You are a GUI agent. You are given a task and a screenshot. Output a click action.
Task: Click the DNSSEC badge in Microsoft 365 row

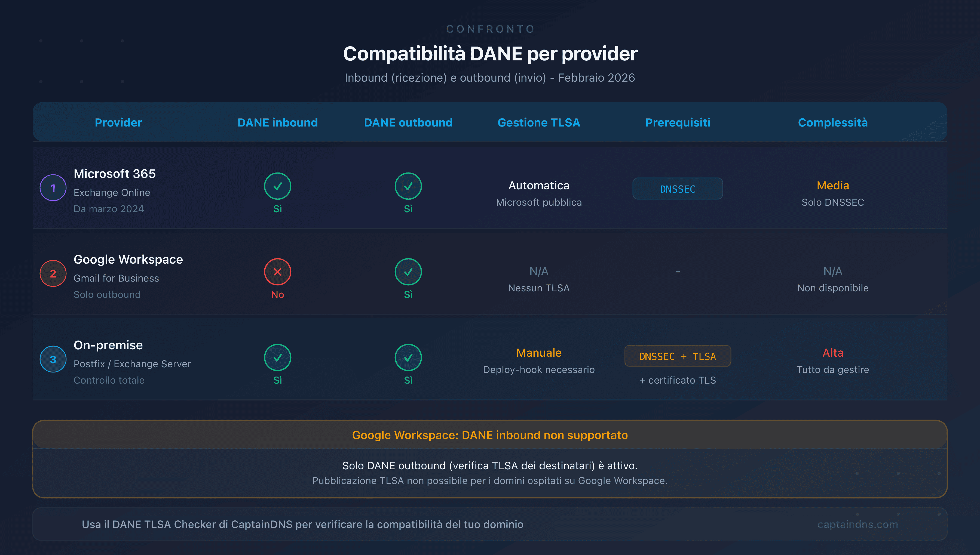678,189
